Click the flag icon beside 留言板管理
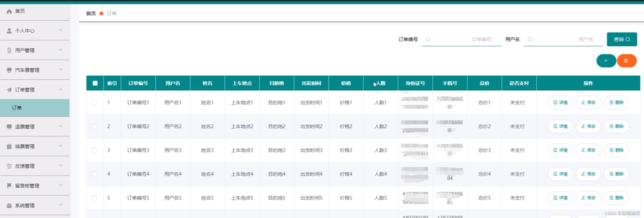 pos(9,186)
